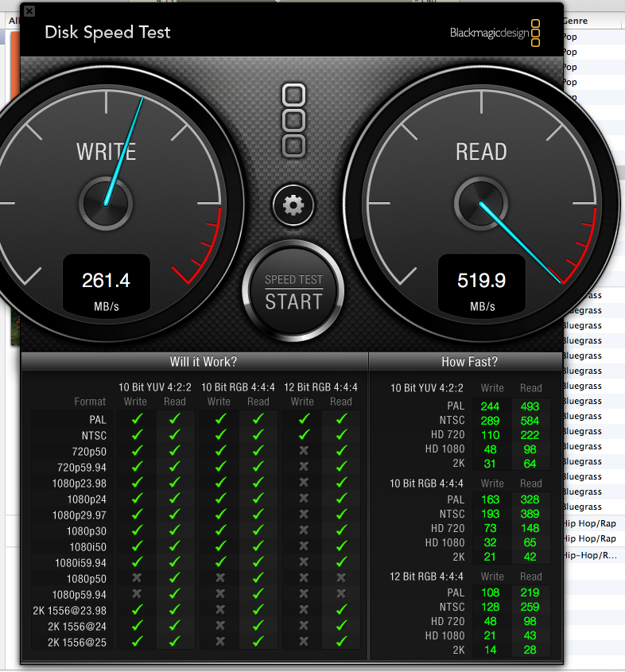Click the READ gauge needle dial
This screenshot has width=625, height=672.
pyautogui.click(x=481, y=204)
